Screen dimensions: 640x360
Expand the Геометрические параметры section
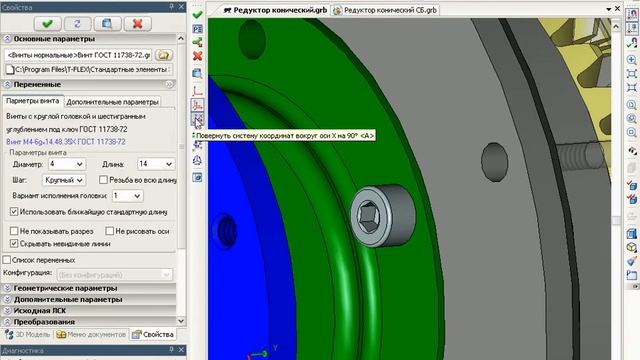click(x=7, y=288)
